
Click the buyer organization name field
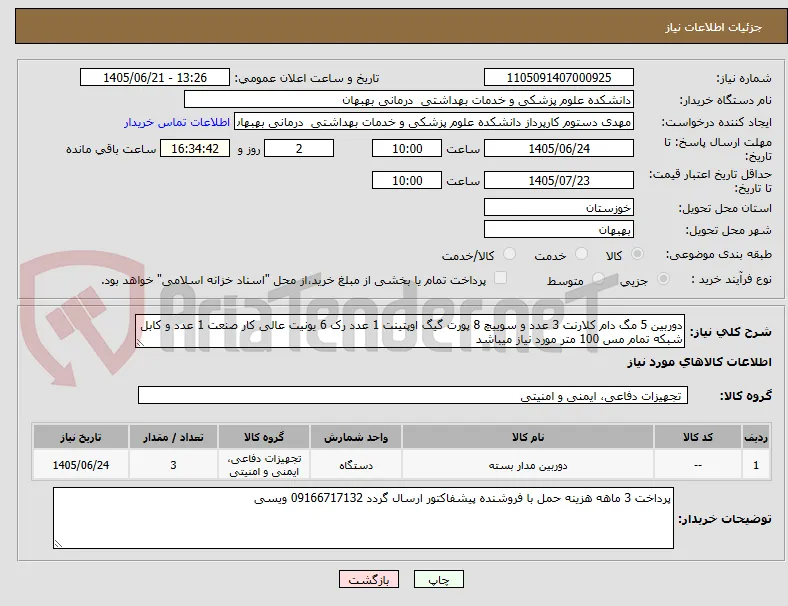[x=409, y=99]
